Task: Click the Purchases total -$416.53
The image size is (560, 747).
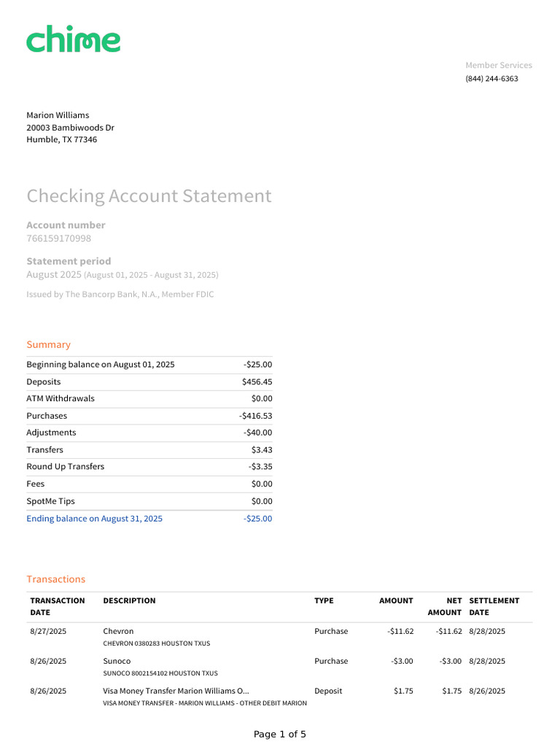Action: 256,416
